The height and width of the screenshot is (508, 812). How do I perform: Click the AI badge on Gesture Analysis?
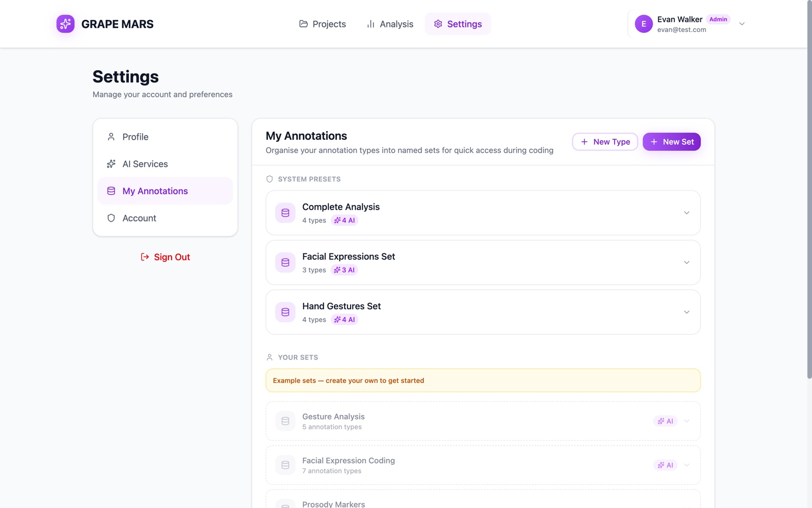click(x=665, y=421)
